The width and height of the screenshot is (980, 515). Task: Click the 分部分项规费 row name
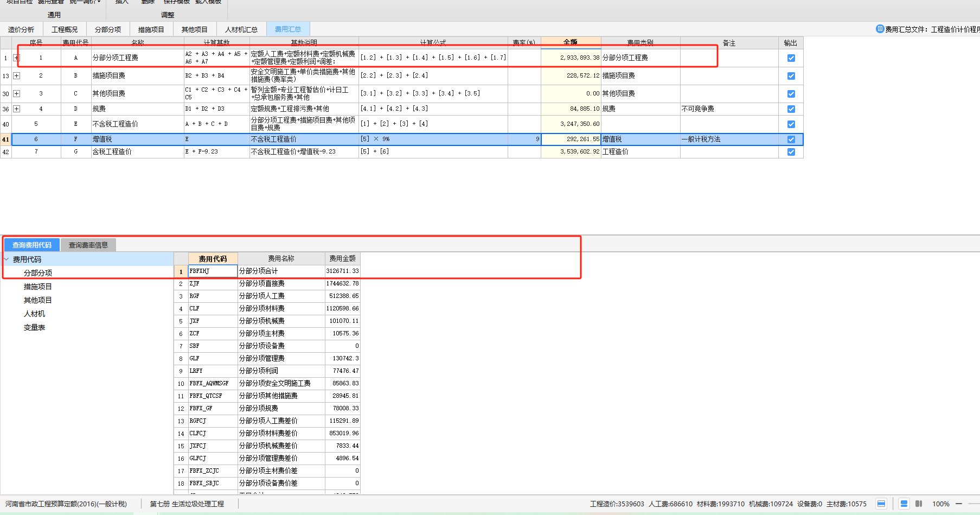281,408
